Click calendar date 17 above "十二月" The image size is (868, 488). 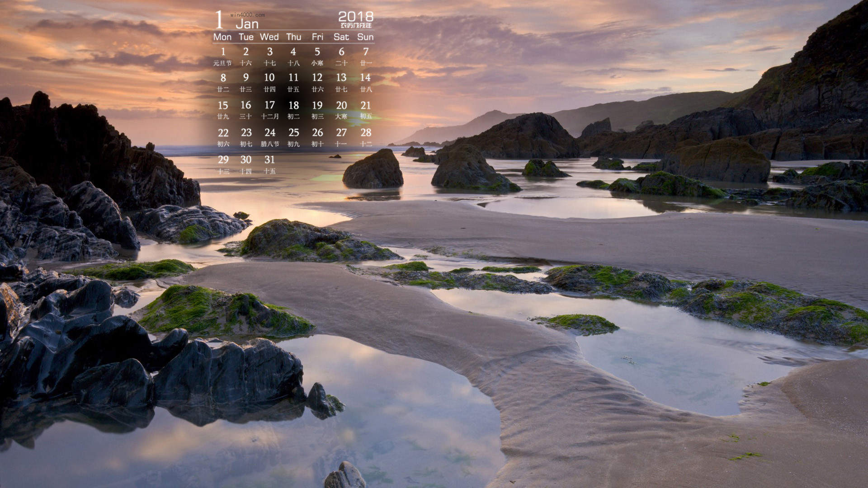[x=269, y=105]
